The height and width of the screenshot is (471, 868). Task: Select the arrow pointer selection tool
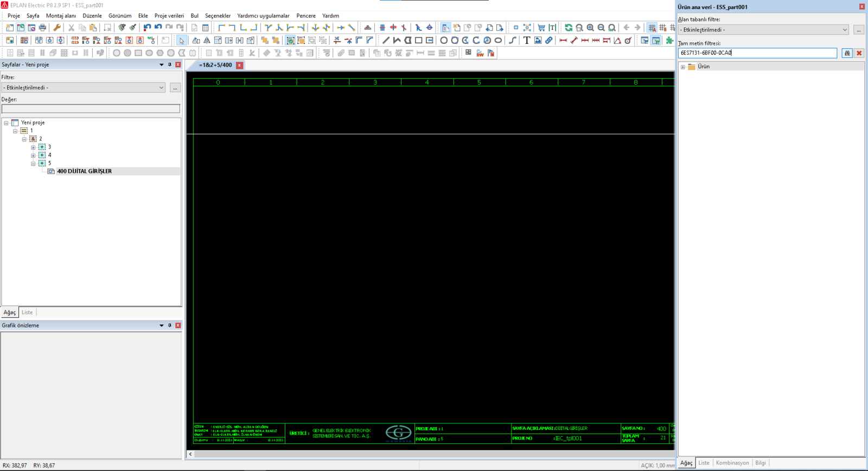[182, 40]
